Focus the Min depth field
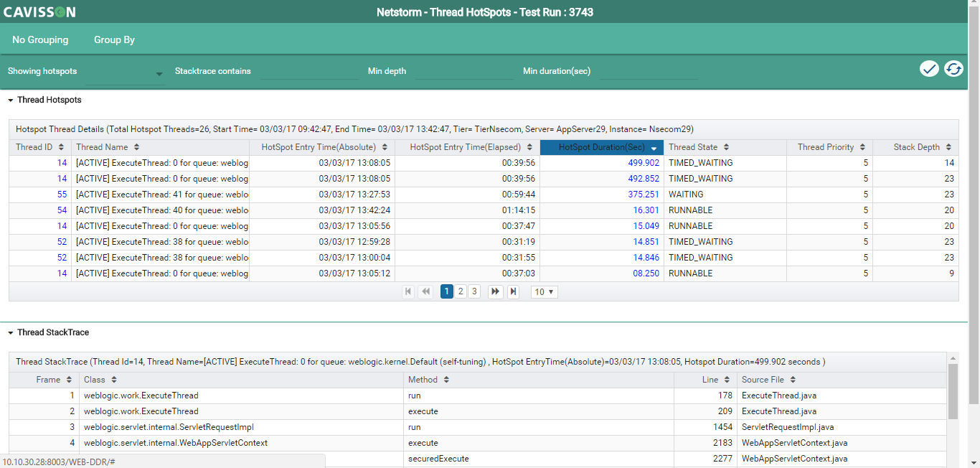 pyautogui.click(x=465, y=71)
